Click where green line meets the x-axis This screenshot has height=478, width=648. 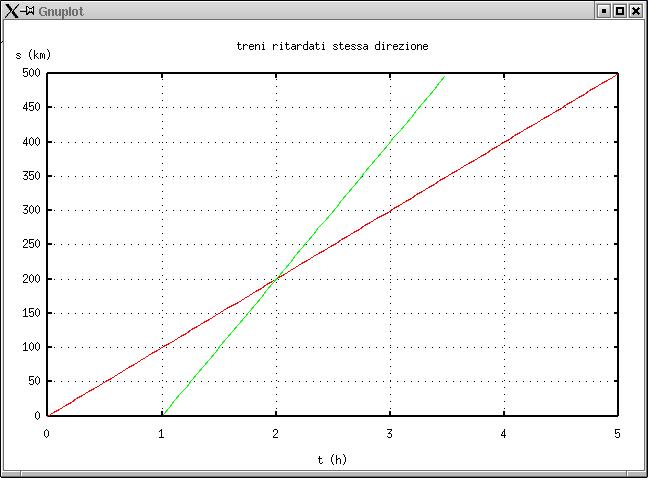(x=162, y=415)
